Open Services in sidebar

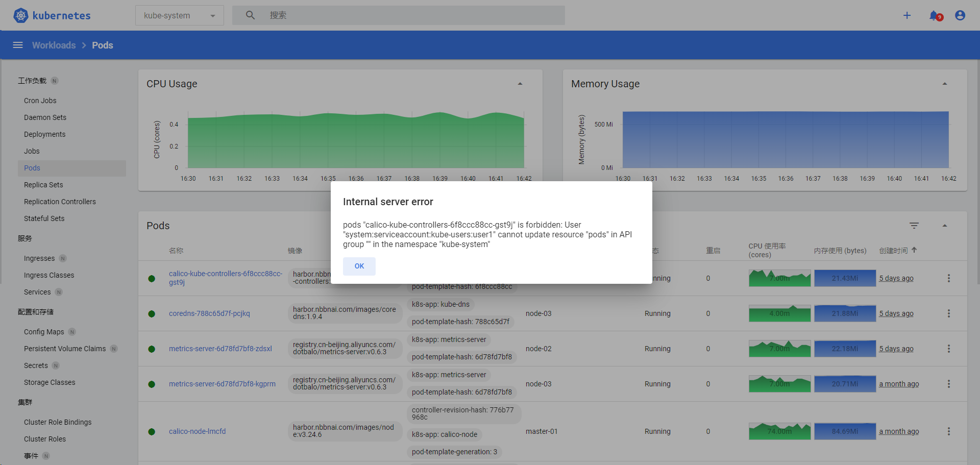point(37,292)
